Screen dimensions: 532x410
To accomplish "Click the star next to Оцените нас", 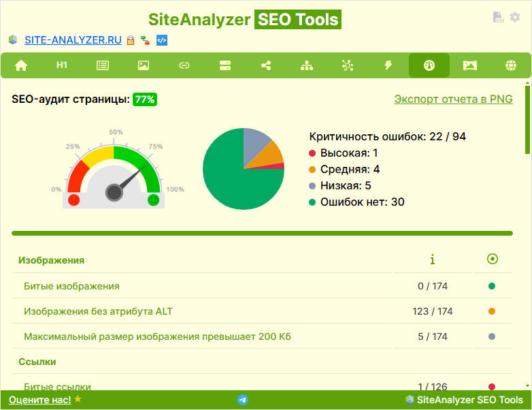I will coord(78,399).
